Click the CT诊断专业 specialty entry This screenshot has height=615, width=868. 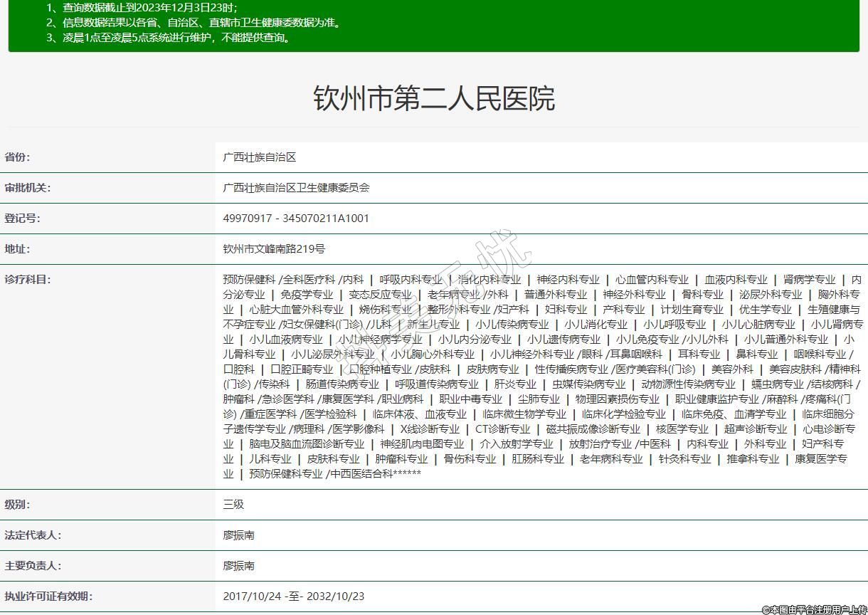pos(502,429)
